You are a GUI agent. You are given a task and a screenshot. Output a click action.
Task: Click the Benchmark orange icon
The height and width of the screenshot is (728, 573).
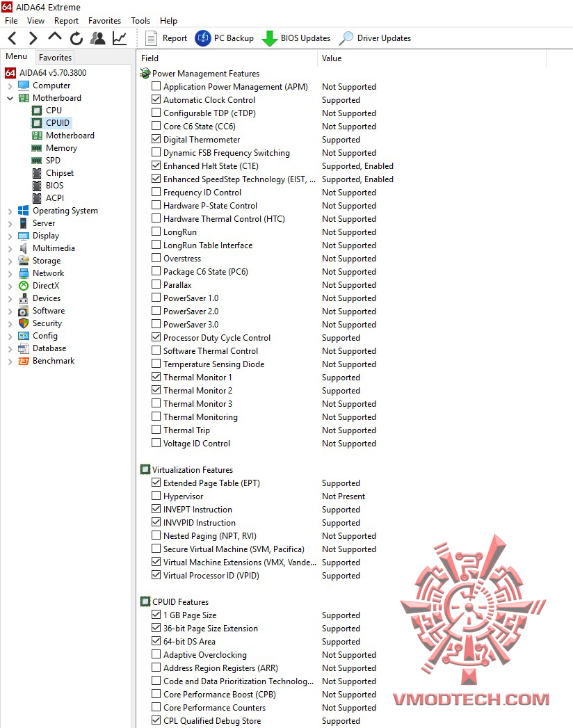pos(24,361)
